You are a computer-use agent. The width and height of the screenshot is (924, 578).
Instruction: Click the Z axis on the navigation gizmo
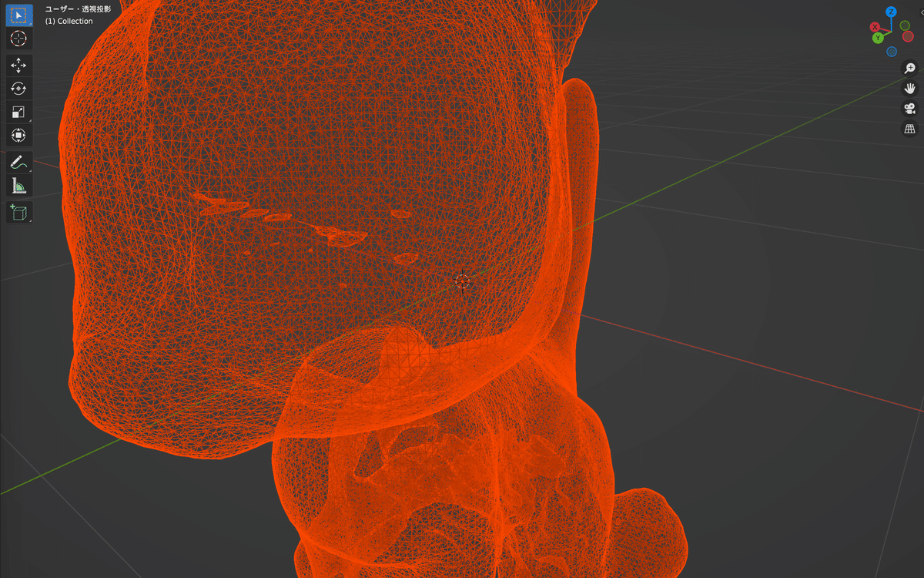[x=891, y=12]
